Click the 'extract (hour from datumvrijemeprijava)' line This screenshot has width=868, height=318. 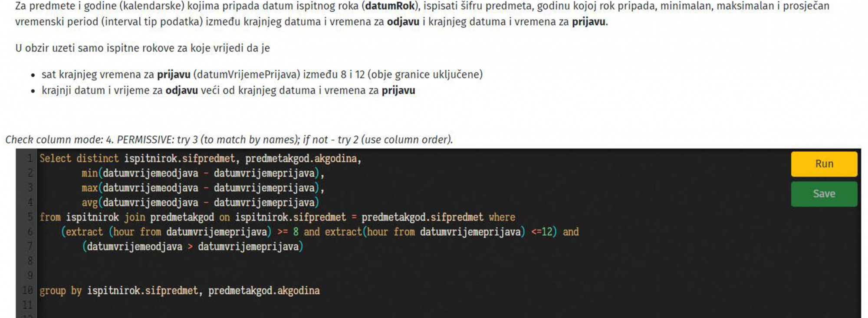(x=320, y=232)
